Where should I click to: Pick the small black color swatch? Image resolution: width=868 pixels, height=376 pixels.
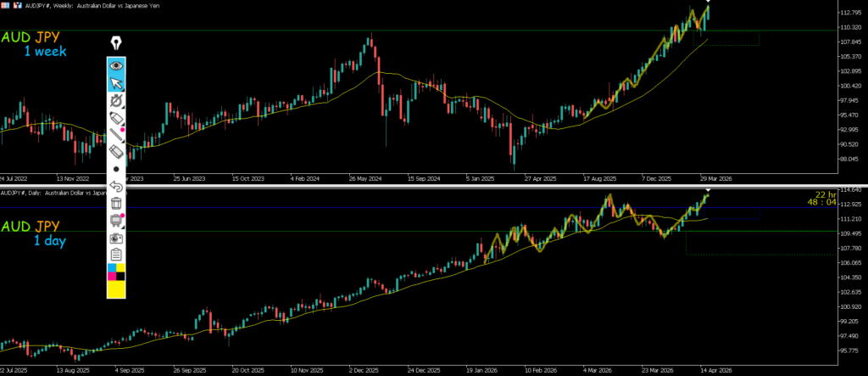pos(120,276)
